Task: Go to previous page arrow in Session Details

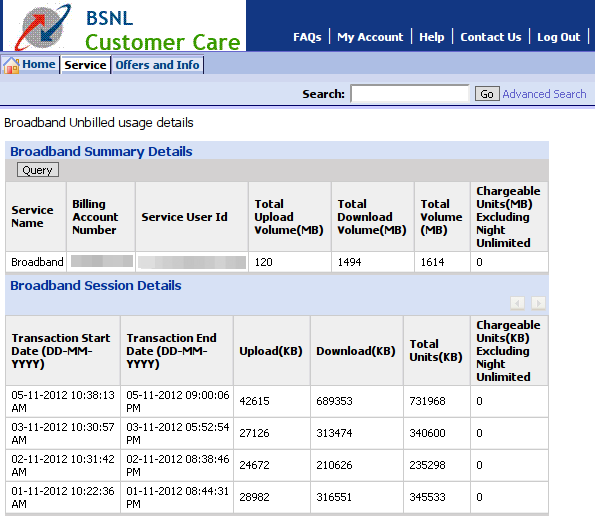Action: pos(518,303)
